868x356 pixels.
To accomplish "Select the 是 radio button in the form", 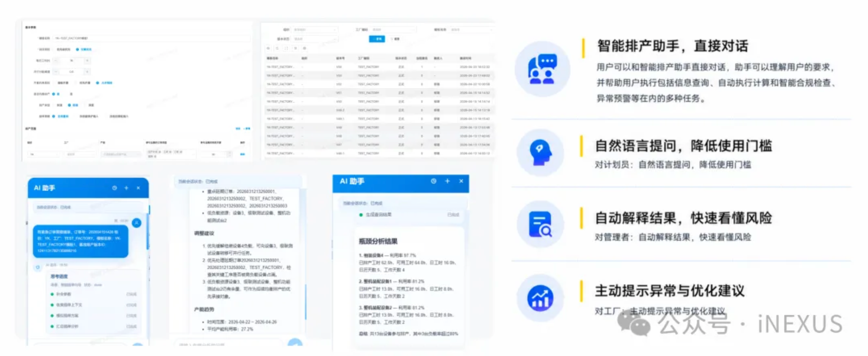I will (56, 94).
